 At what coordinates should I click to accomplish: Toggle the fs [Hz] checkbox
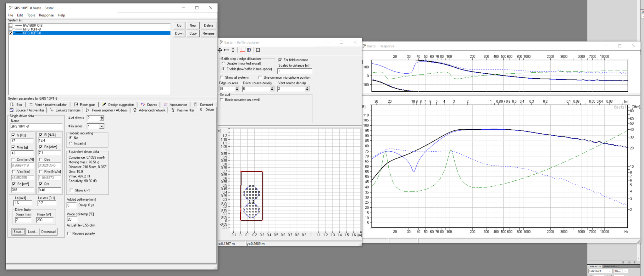[x=13, y=135]
